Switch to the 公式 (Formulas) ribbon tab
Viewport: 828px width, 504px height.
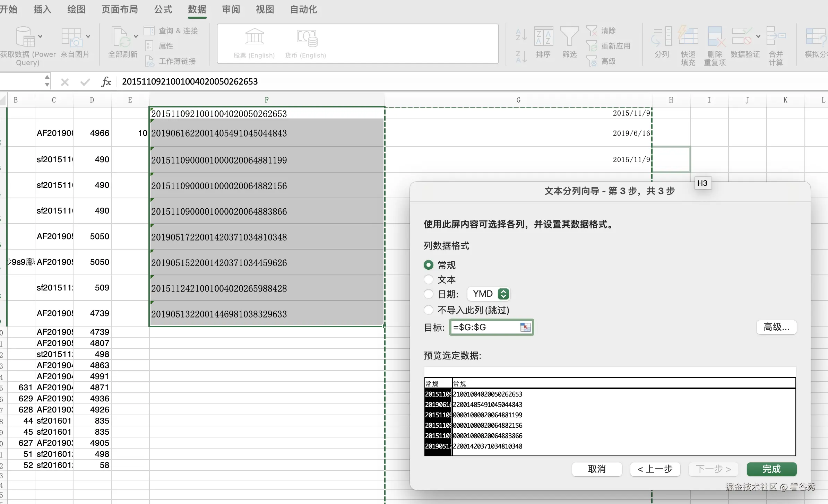point(163,9)
